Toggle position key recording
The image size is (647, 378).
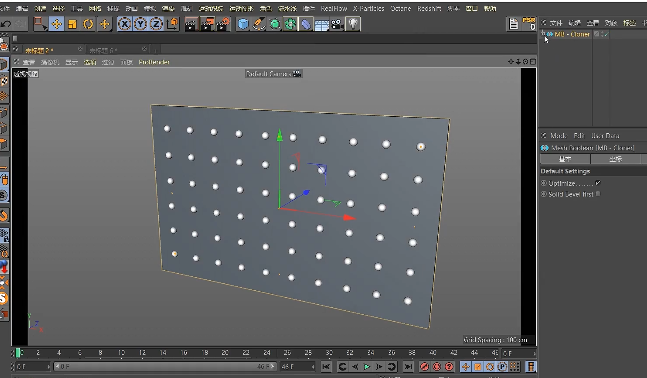(x=465, y=366)
